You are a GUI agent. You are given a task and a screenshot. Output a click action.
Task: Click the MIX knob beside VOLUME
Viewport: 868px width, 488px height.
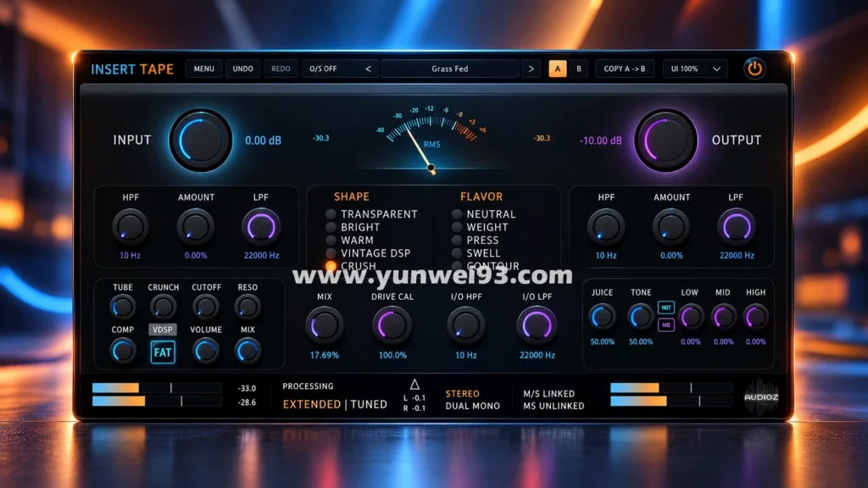(248, 350)
